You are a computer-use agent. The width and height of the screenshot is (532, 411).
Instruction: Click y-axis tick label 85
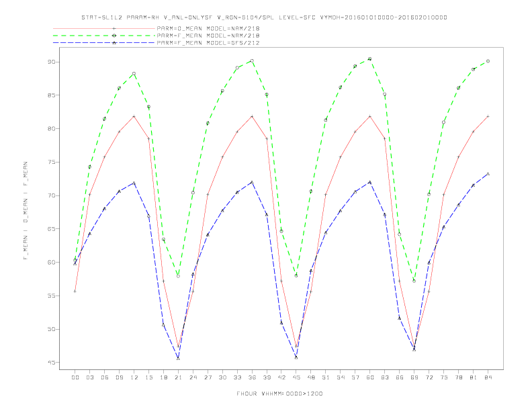coord(52,95)
